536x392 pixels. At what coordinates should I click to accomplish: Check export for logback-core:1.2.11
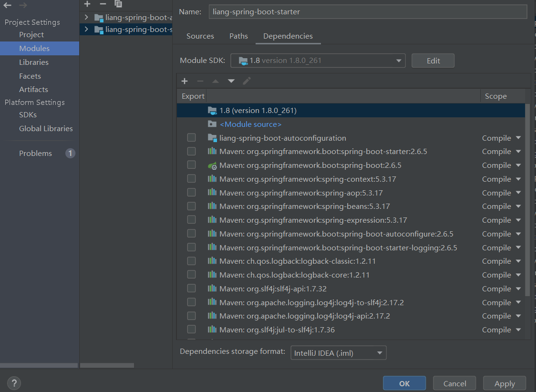191,274
